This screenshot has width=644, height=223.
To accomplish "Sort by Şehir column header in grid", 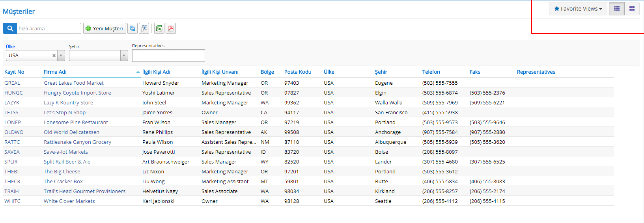I will click(x=381, y=72).
